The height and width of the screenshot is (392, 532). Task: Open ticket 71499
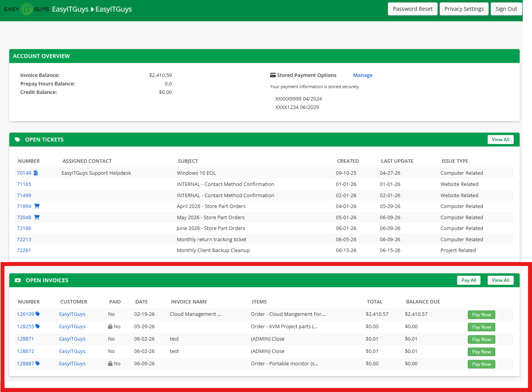(24, 195)
